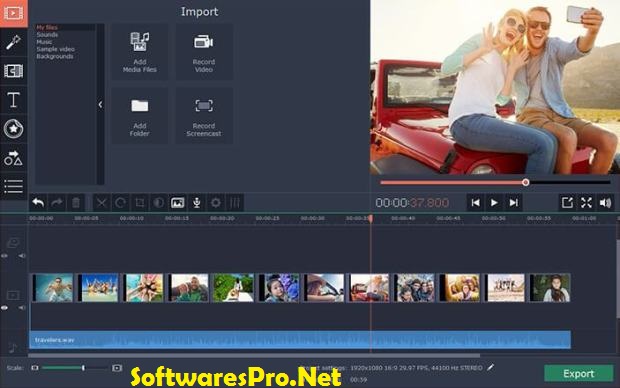
Task: Click Add Media Files button
Action: [140, 52]
